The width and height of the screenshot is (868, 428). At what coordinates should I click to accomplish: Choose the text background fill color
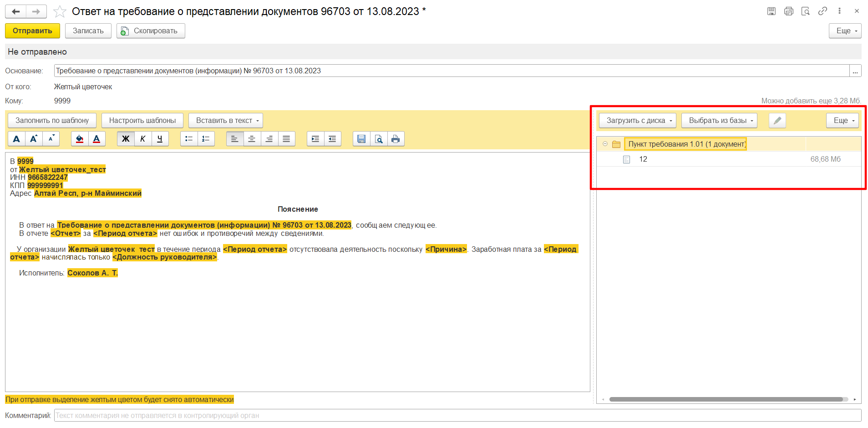click(x=80, y=139)
